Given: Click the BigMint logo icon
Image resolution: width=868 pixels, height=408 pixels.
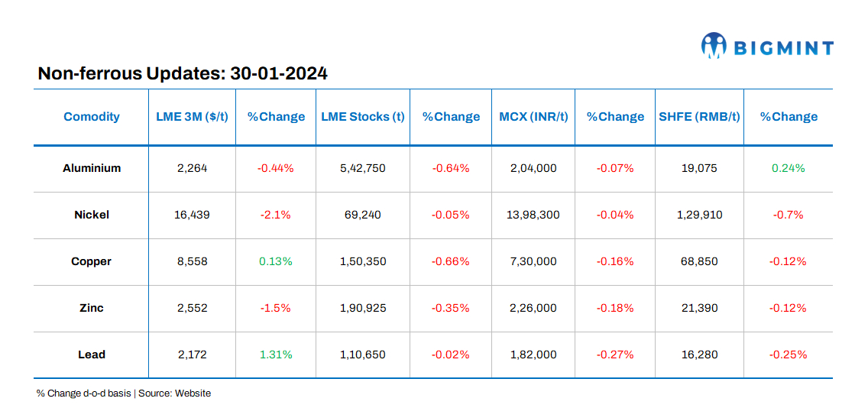Looking at the screenshot, I should point(713,46).
